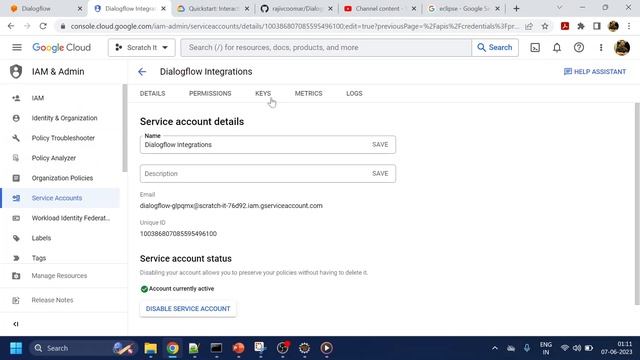This screenshot has width=640, height=360.
Task: Share this page from the address bar
Action: pyautogui.click(x=529, y=27)
